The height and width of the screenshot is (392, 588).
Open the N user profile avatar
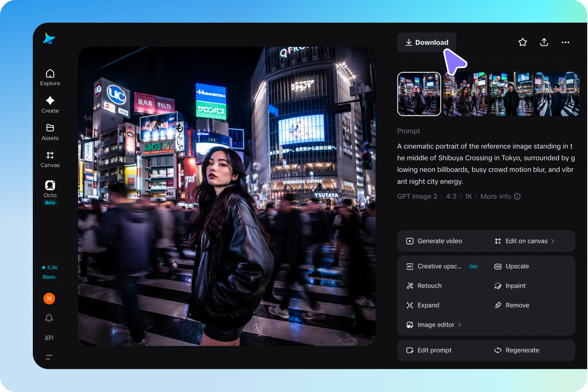(49, 299)
